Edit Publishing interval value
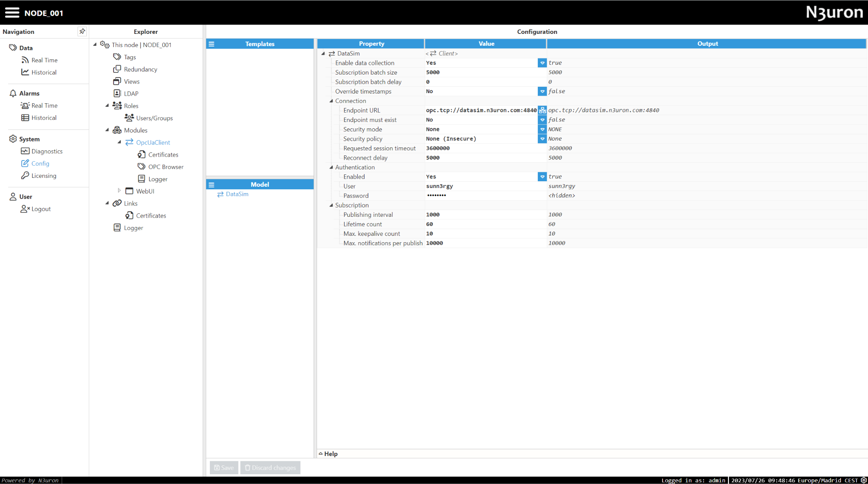The image size is (868, 484). coord(485,215)
